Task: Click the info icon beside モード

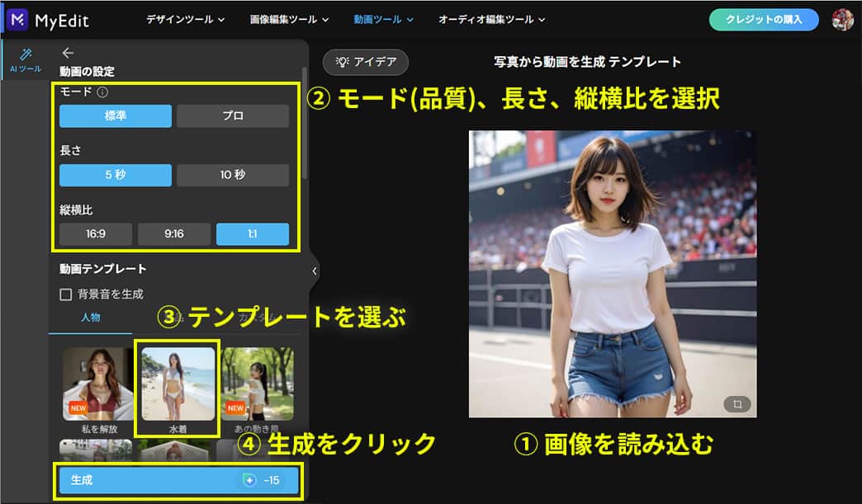Action: point(102,92)
